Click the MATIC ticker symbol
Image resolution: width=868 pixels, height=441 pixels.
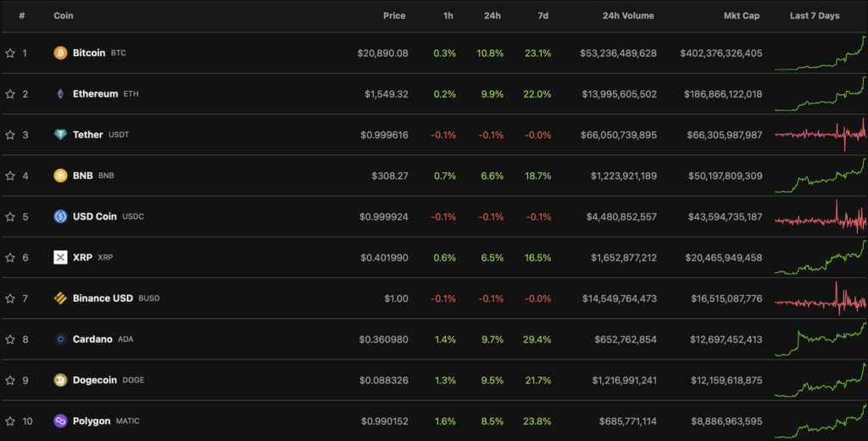coord(127,421)
